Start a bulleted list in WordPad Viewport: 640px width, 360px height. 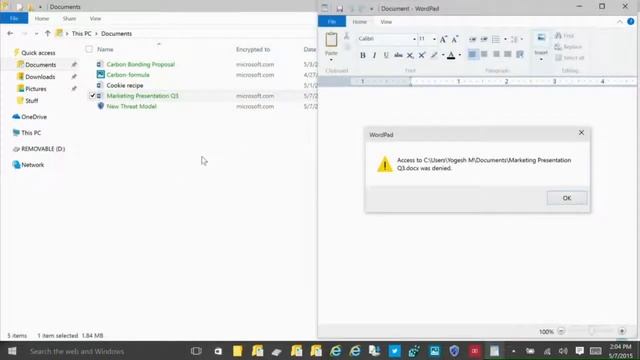pyautogui.click(x=496, y=39)
